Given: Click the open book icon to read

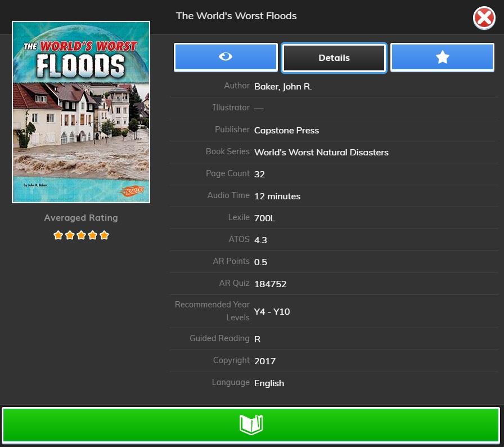Looking at the screenshot, I should 251,424.
